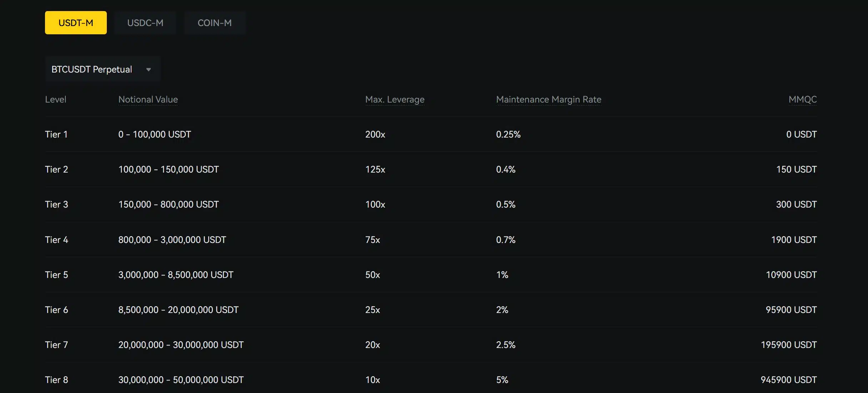Select the Tier 6 row label
This screenshot has height=393, width=868.
pyautogui.click(x=56, y=310)
